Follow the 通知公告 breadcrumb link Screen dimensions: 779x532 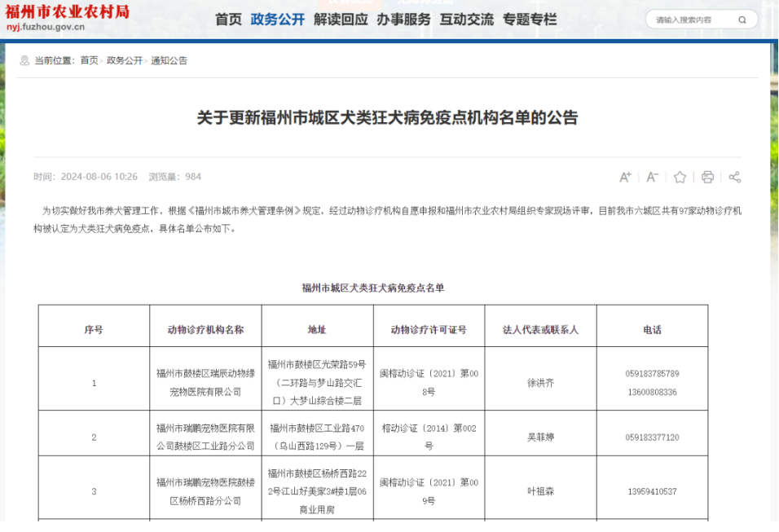click(x=169, y=60)
